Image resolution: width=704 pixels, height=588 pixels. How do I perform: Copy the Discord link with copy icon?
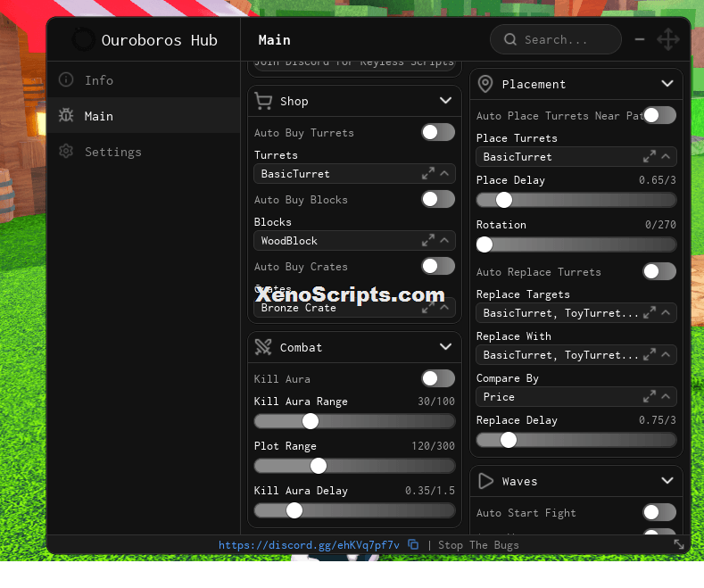point(413,545)
